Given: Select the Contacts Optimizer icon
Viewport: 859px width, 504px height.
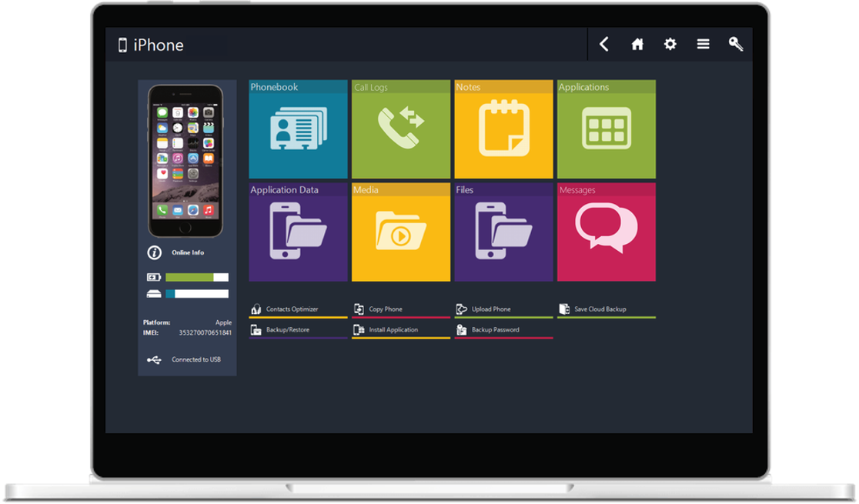Looking at the screenshot, I should click(256, 308).
